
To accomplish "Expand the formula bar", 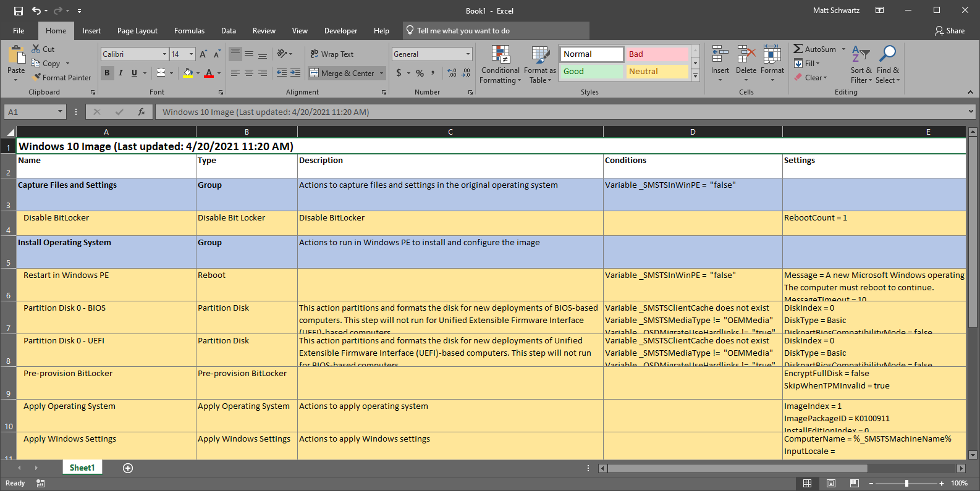I will click(971, 112).
